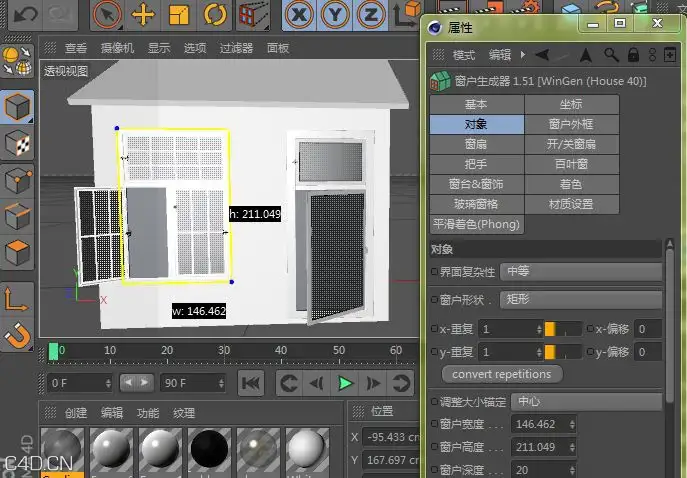Click the x-偏移 input field
The height and width of the screenshot is (478, 687).
(x=648, y=329)
